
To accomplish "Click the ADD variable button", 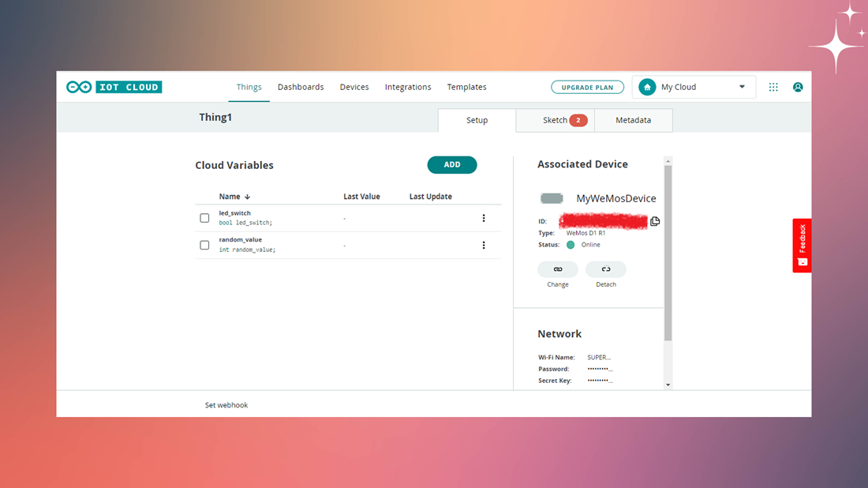I will [451, 164].
